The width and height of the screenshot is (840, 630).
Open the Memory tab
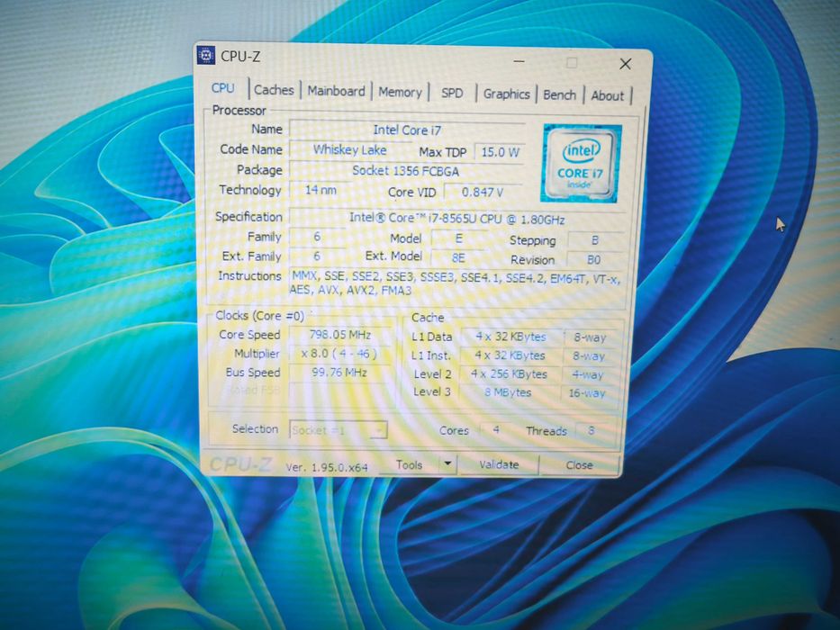[400, 92]
